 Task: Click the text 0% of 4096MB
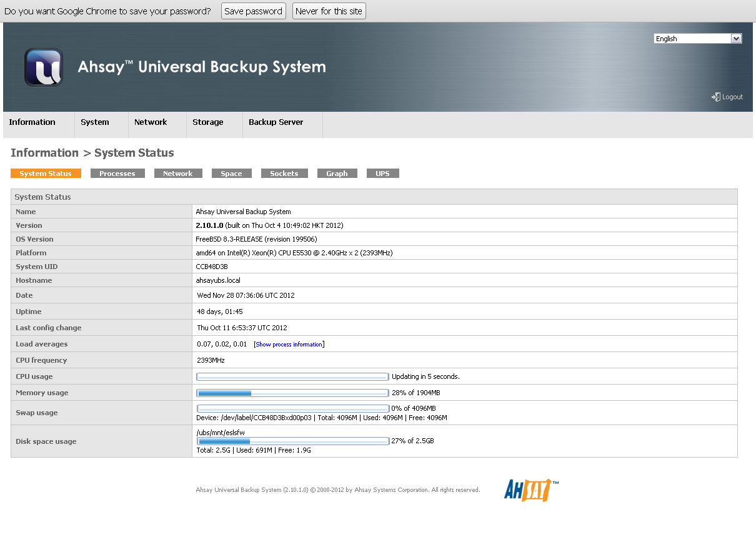[x=414, y=408]
